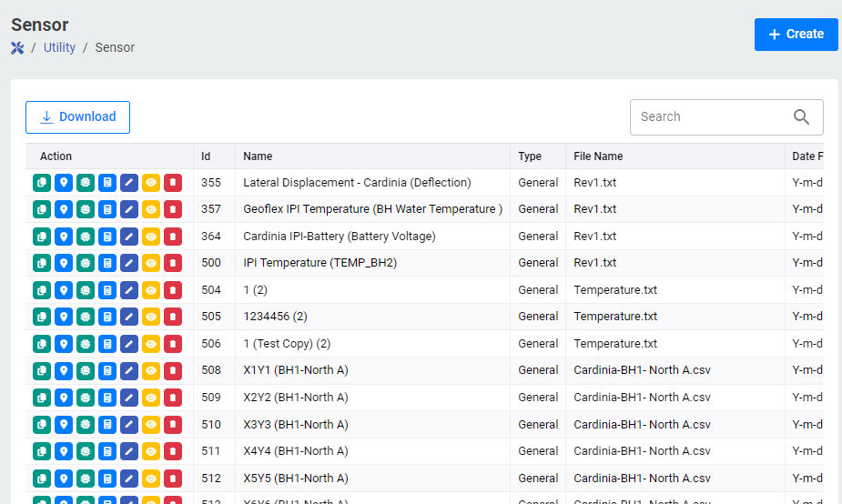This screenshot has height=504, width=842.
Task: Focus the Search input field
Action: pyautogui.click(x=710, y=116)
